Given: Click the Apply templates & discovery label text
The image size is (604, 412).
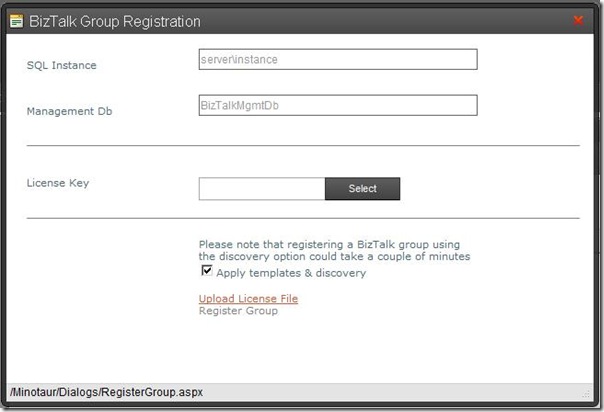Looking at the screenshot, I should click(291, 273).
